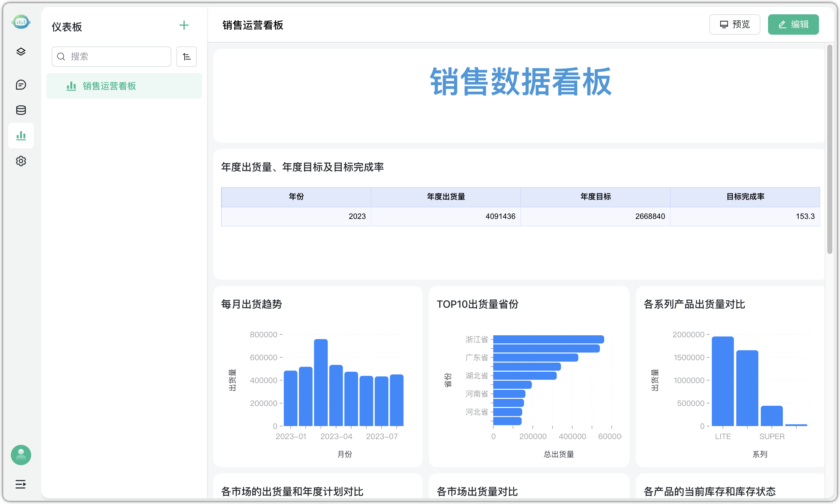
Task: Click the 目标完成率 column header
Action: point(745,197)
